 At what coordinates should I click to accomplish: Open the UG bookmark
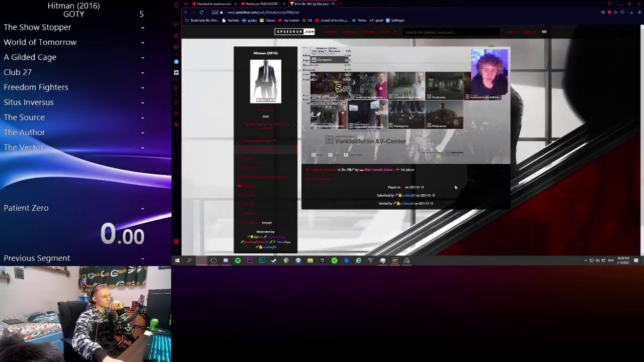point(307,21)
